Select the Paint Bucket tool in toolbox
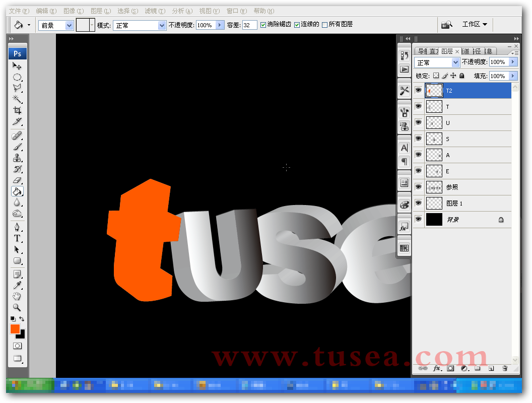This screenshot has width=532, height=403. (x=17, y=191)
